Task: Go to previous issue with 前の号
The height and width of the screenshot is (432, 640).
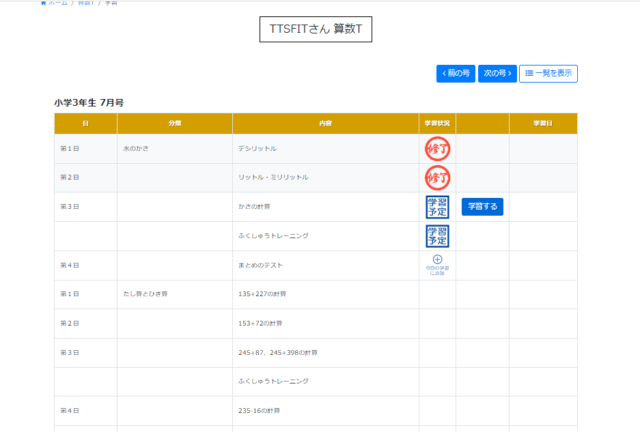Action: (x=455, y=74)
